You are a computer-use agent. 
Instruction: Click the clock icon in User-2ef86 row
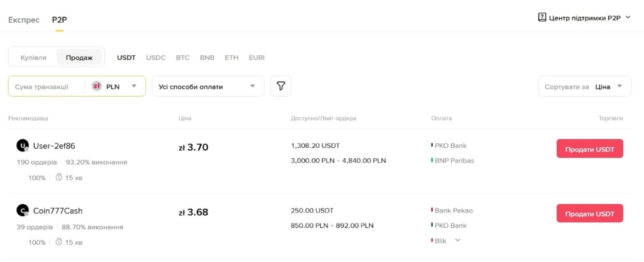(x=59, y=178)
